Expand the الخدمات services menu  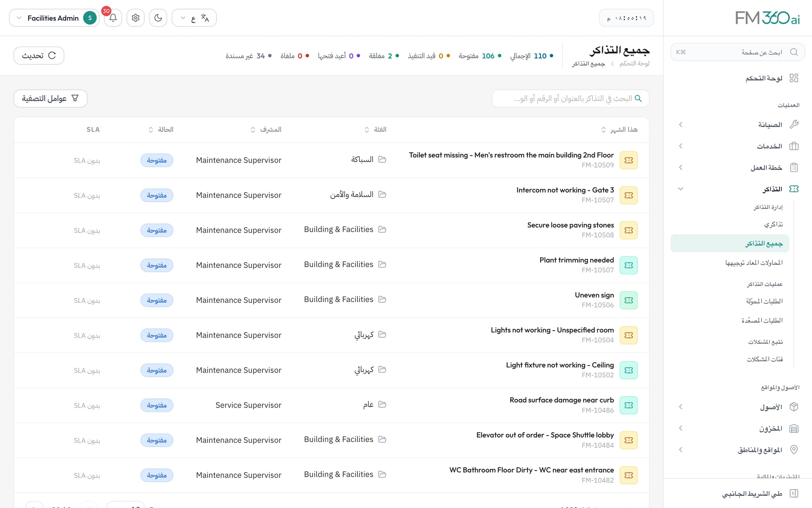pos(738,146)
